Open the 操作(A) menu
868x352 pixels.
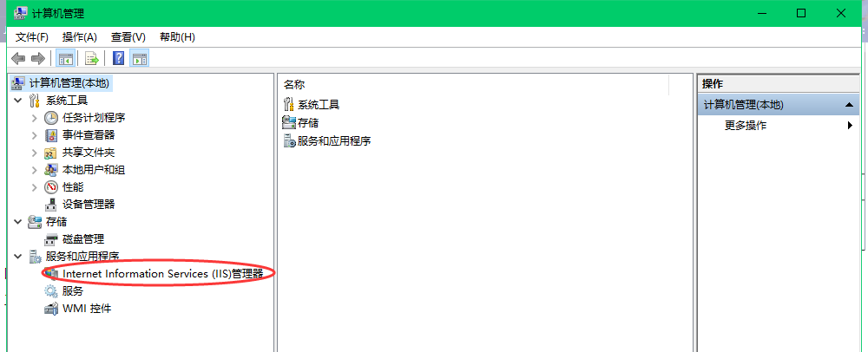point(80,37)
